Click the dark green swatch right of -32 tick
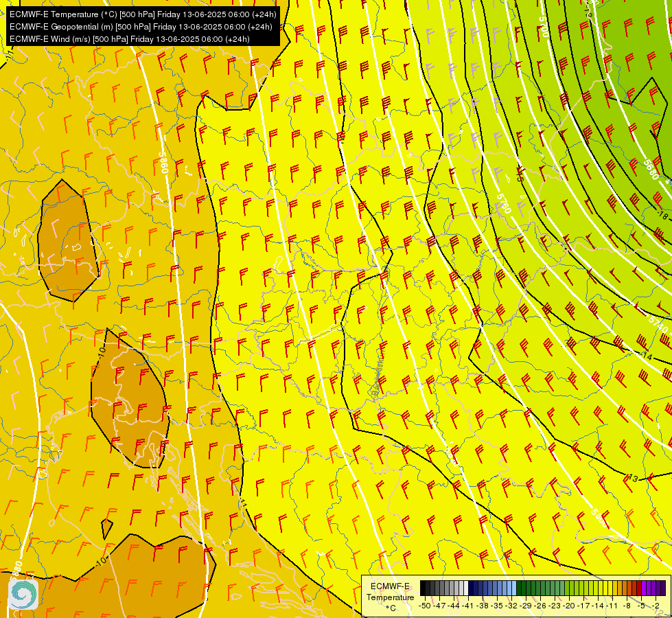Viewport: 672px width, 618px height. pyautogui.click(x=519, y=588)
